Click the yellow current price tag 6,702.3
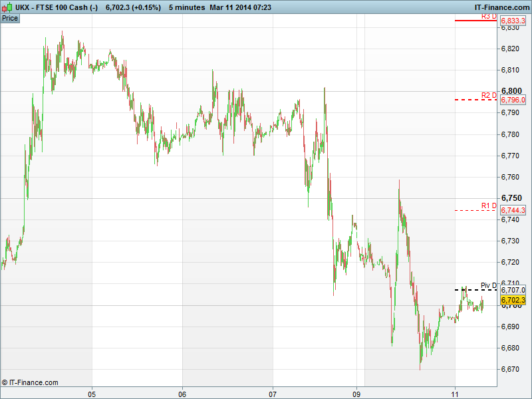532x399 pixels. pos(513,300)
